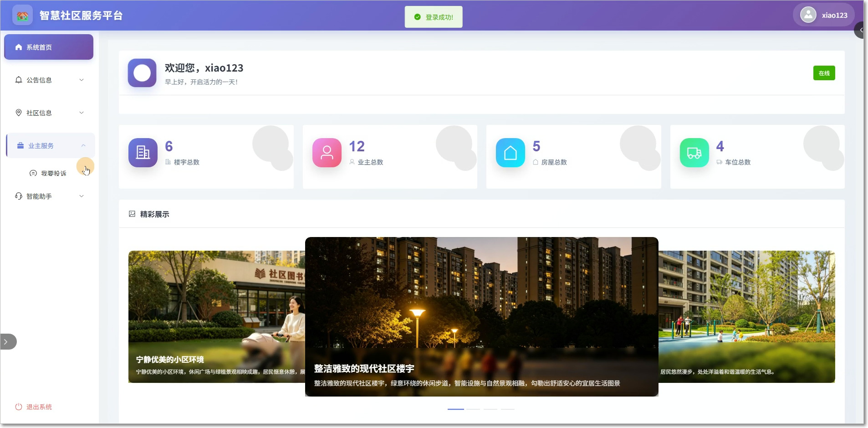Click the green 在线 status badge
Viewport: 868px width, 428px height.
coord(824,73)
